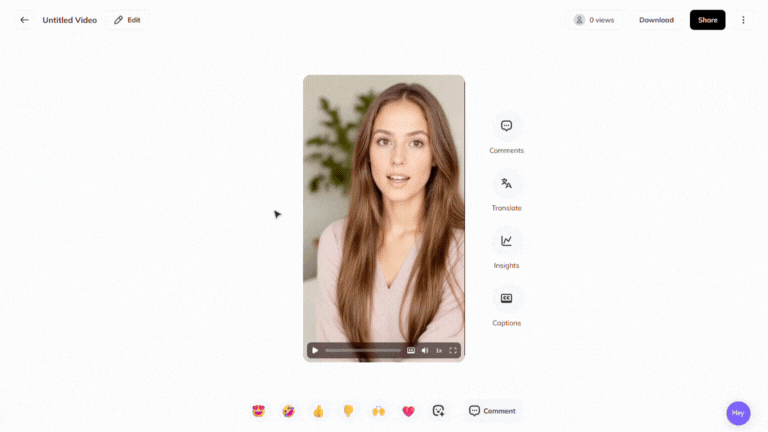Open the Translate icon
768x432 pixels.
(506, 184)
